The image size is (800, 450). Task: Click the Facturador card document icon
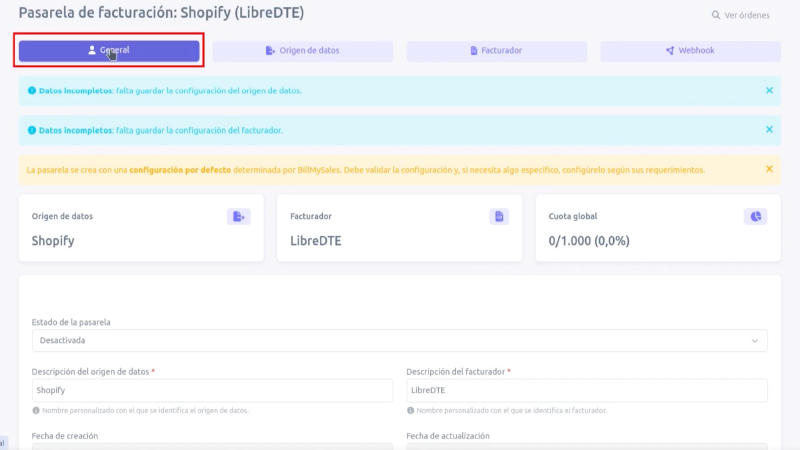[x=499, y=216]
